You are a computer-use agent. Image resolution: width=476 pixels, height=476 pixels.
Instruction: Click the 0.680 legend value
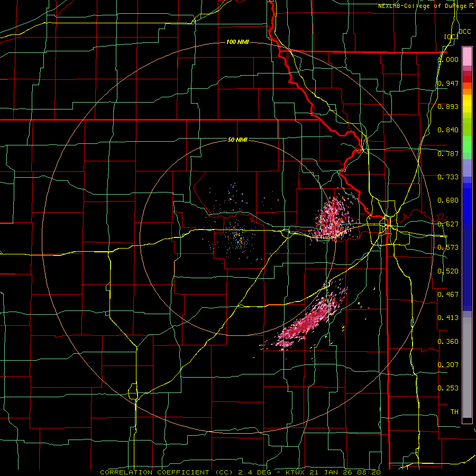pos(448,200)
